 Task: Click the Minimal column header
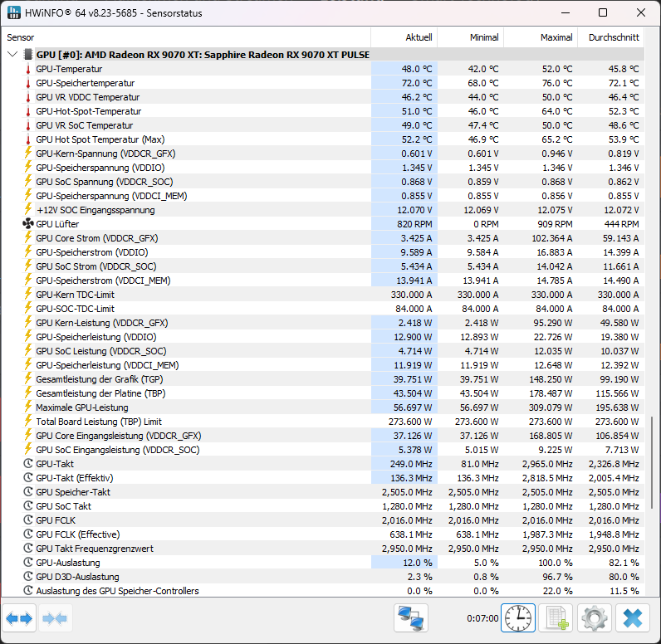pos(471,37)
